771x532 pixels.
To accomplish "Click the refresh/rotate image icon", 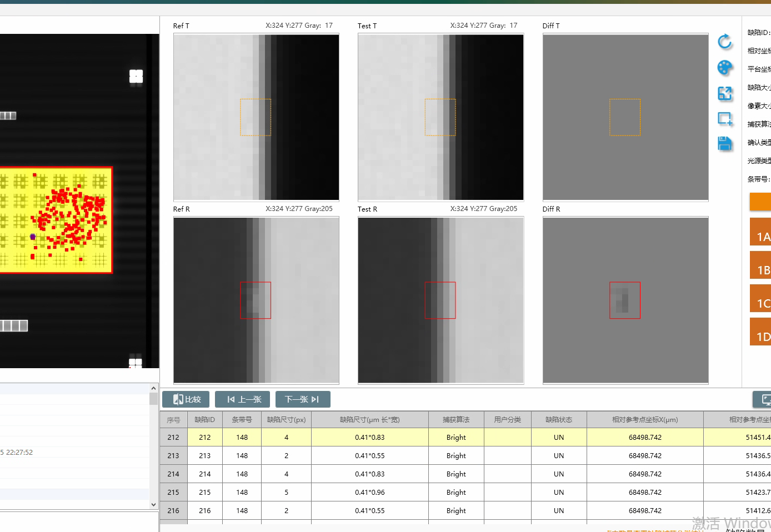I will tap(724, 42).
